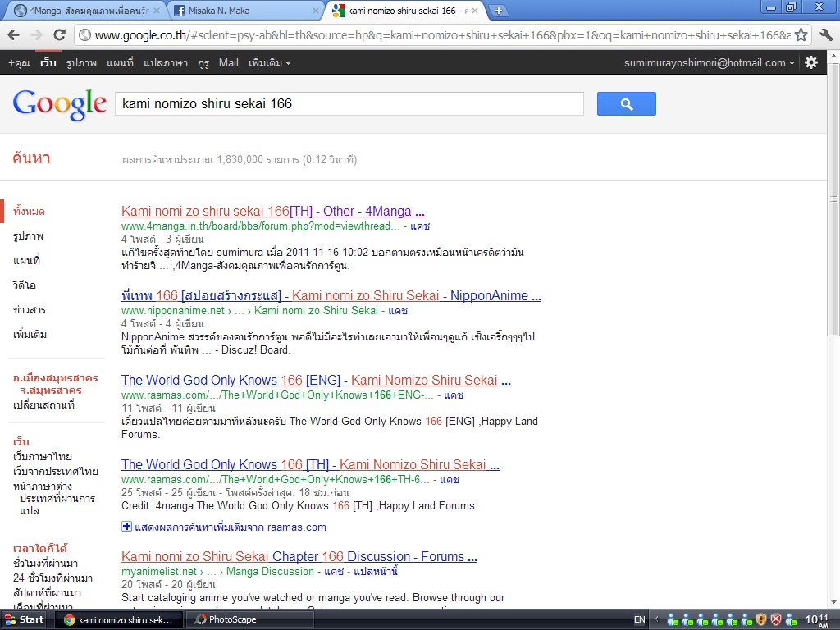Select แผนที่ in the black top bar

click(120, 62)
